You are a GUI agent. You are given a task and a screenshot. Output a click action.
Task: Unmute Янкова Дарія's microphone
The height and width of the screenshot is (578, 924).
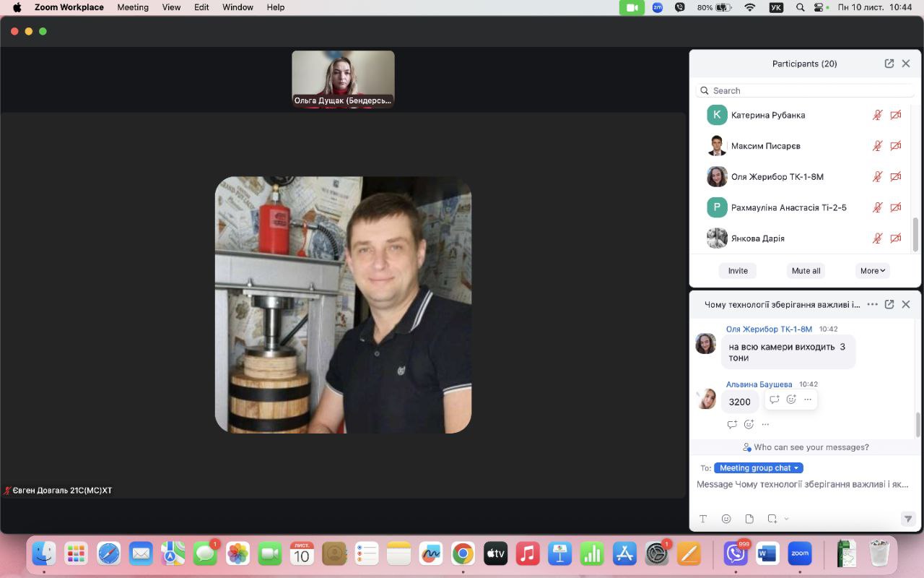(x=878, y=238)
